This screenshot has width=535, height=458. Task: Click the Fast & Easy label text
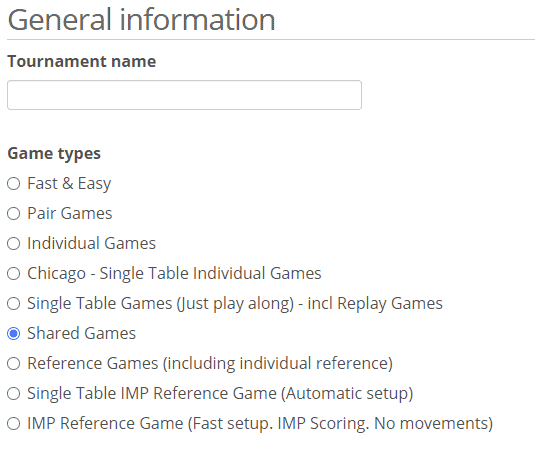point(69,184)
